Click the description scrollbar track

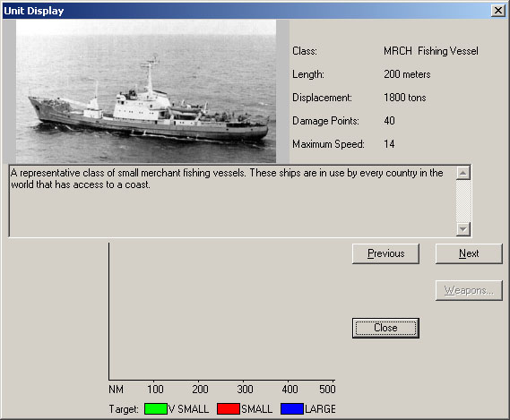coord(463,201)
